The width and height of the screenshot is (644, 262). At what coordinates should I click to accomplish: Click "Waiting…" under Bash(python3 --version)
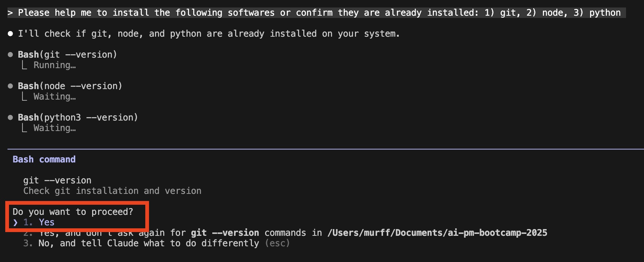(x=55, y=128)
